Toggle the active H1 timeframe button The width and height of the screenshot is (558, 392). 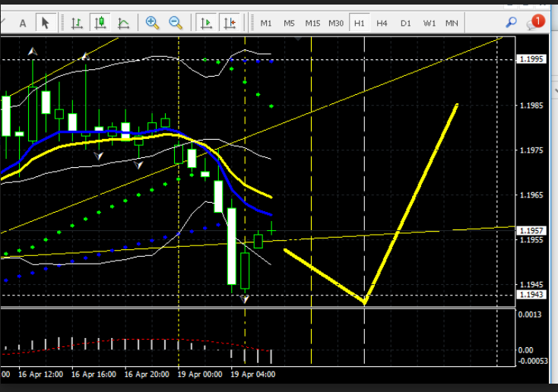tap(360, 24)
